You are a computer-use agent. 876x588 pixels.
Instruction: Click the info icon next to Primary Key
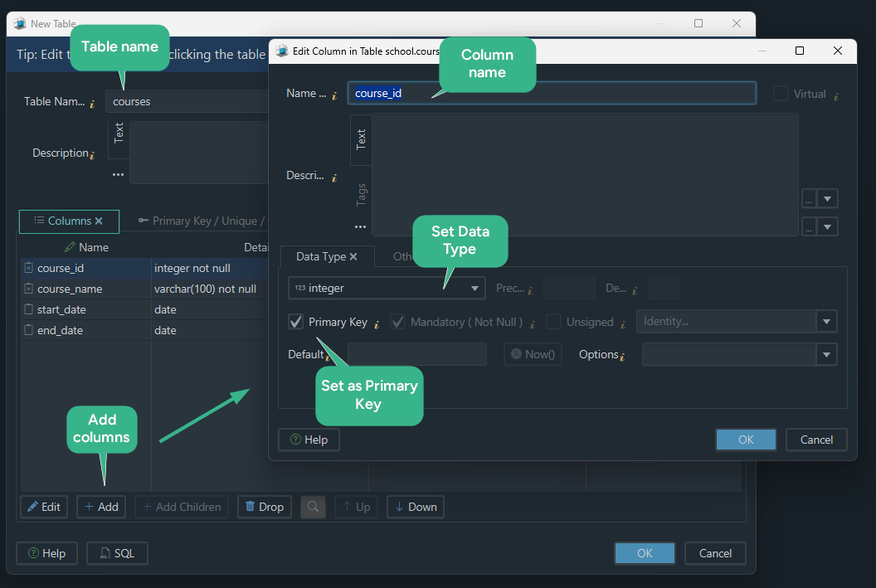377,324
